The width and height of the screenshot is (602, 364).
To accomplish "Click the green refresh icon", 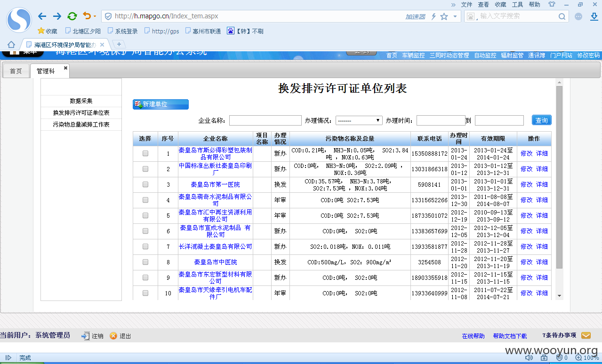I will click(72, 16).
